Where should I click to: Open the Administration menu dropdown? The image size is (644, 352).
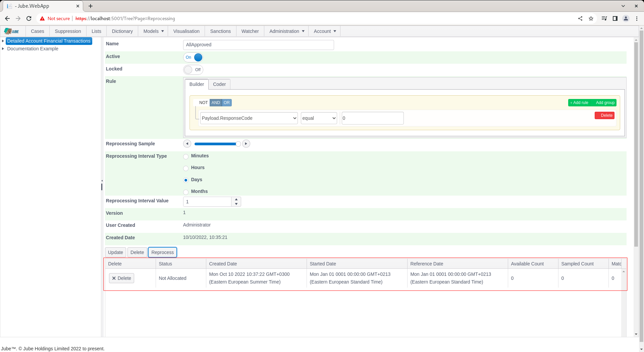(286, 31)
